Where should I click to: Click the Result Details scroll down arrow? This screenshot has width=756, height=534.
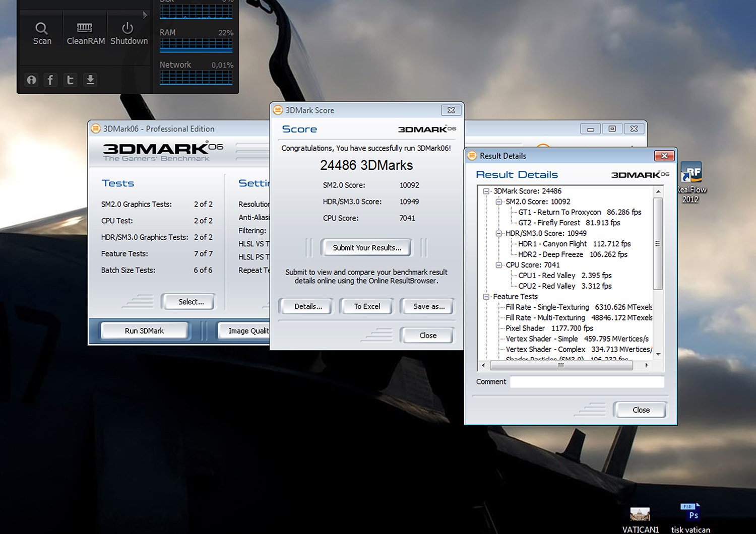point(658,354)
